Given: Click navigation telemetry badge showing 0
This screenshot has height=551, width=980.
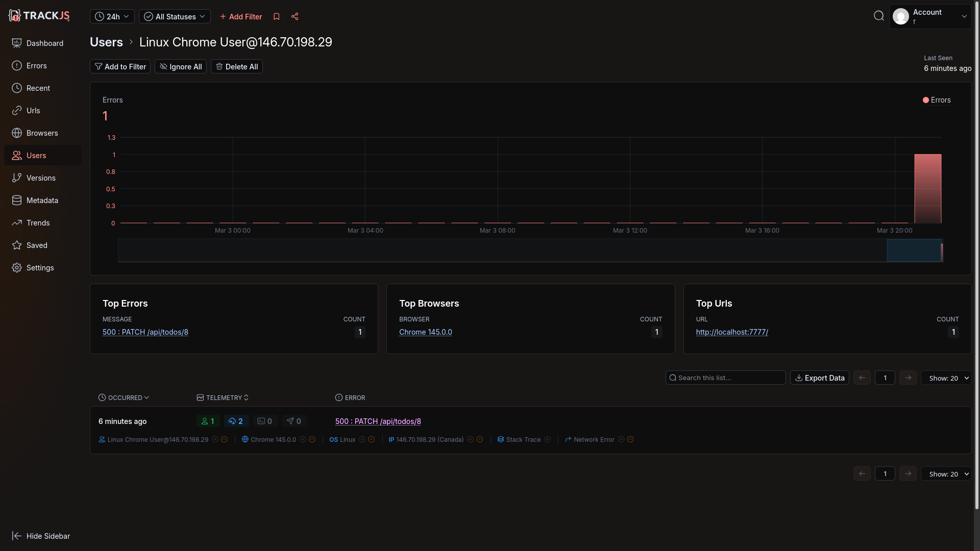Looking at the screenshot, I should click(294, 421).
